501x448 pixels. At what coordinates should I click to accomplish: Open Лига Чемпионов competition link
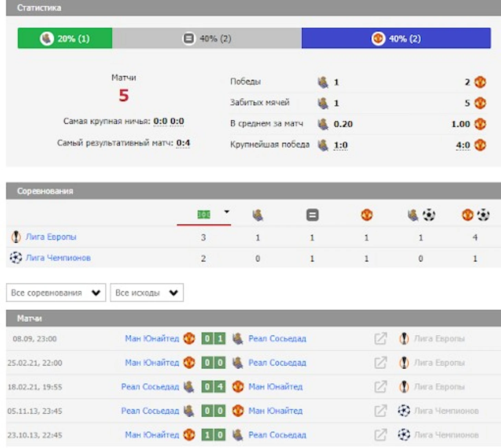(58, 257)
